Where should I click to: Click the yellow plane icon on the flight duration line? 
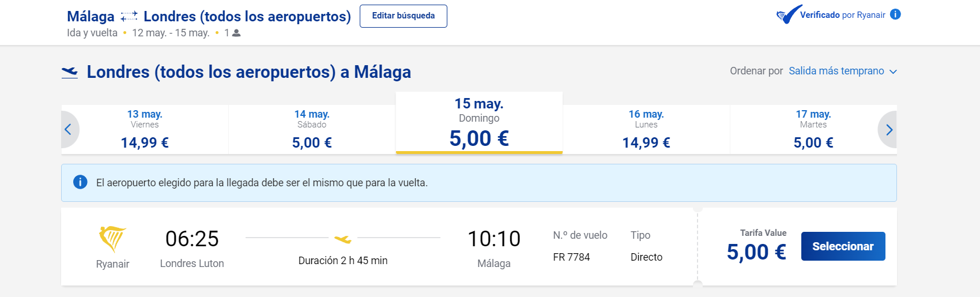pyautogui.click(x=343, y=238)
